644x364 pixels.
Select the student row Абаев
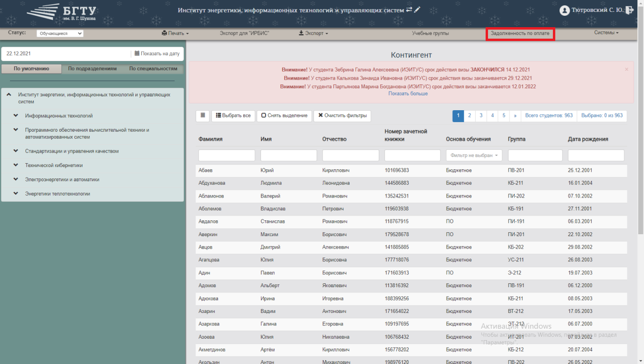click(x=411, y=170)
